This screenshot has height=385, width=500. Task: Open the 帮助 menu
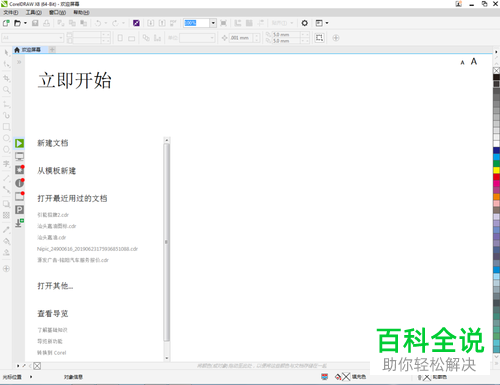[x=81, y=12]
